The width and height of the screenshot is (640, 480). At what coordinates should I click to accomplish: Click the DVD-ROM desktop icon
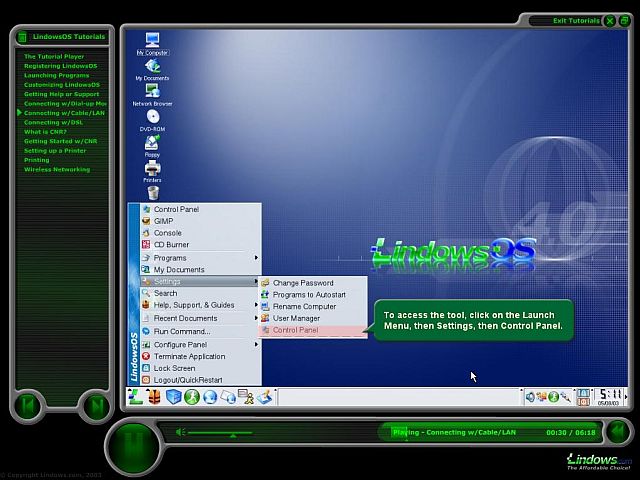tap(152, 118)
